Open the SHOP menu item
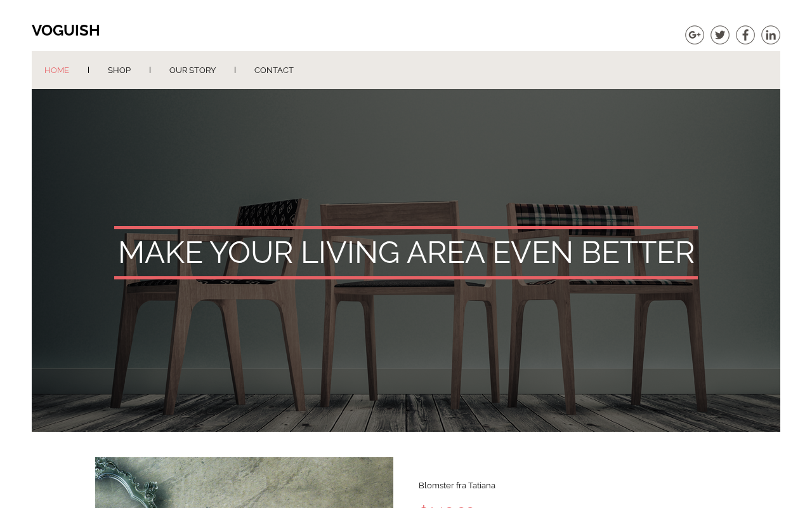Screen dimensions: 812x508 click(x=119, y=70)
